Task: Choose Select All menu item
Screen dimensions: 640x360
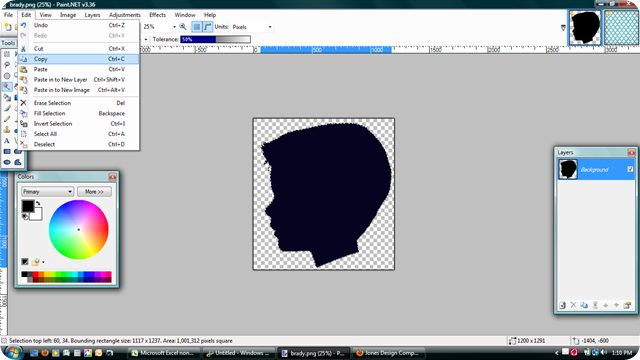Action: (x=79, y=134)
